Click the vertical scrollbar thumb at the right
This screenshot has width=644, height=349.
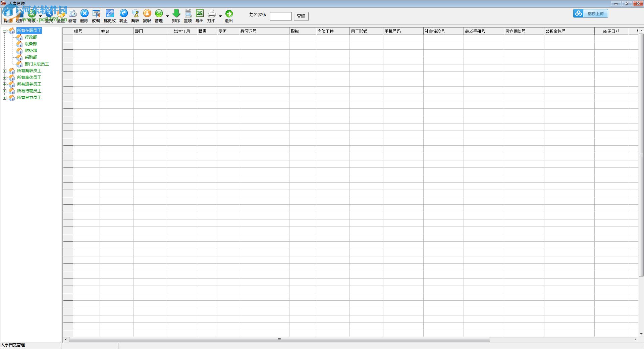point(641,155)
